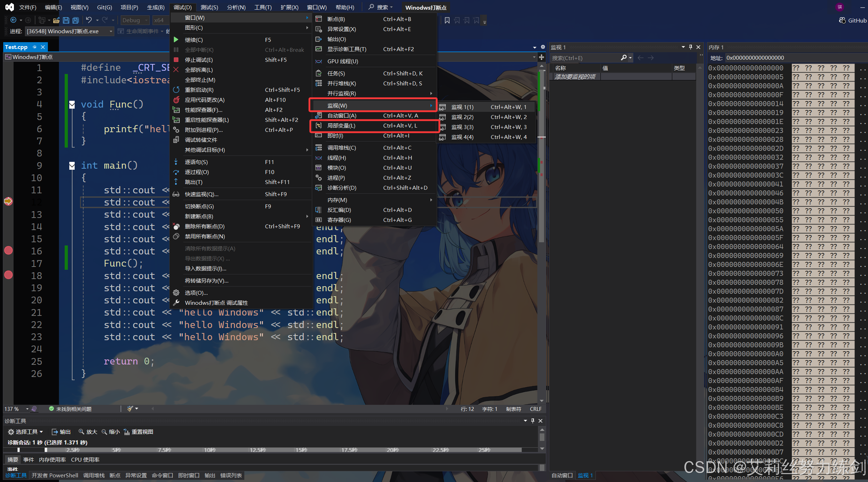The width and height of the screenshot is (868, 482).
Task: Toggle breakpoint on line 18
Action: coord(8,275)
